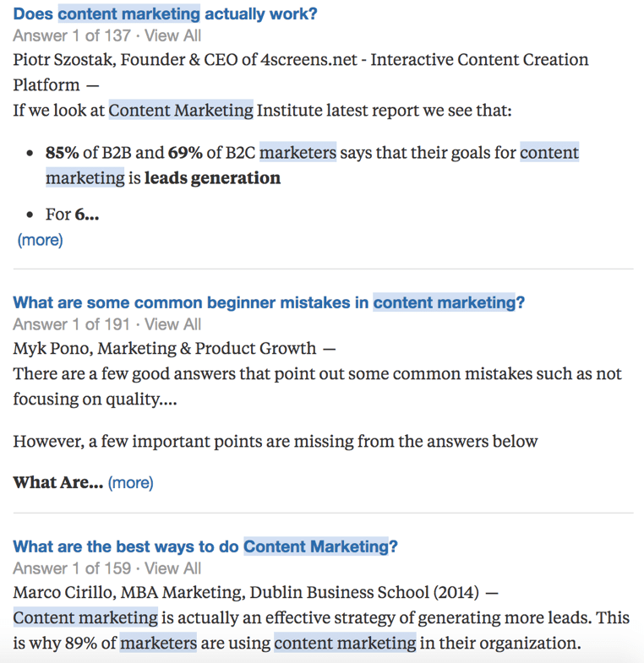Click View All for 191 answers

pos(172,324)
